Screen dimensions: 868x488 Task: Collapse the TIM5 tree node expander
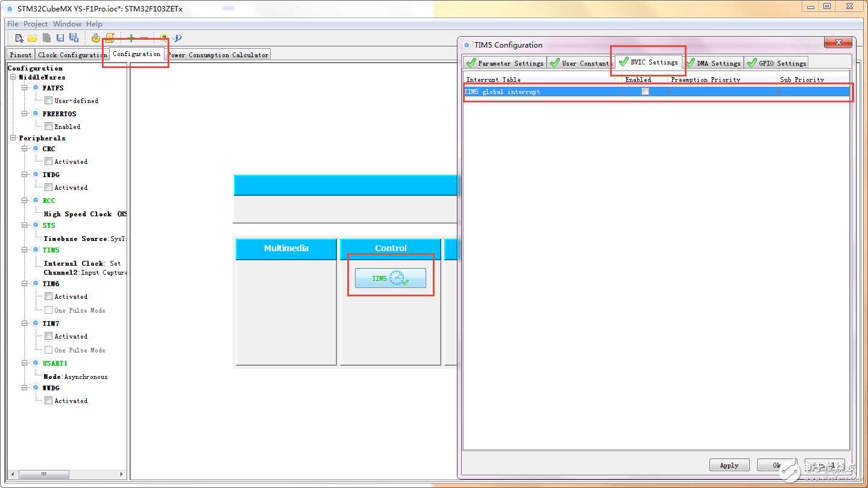pyautogui.click(x=25, y=249)
